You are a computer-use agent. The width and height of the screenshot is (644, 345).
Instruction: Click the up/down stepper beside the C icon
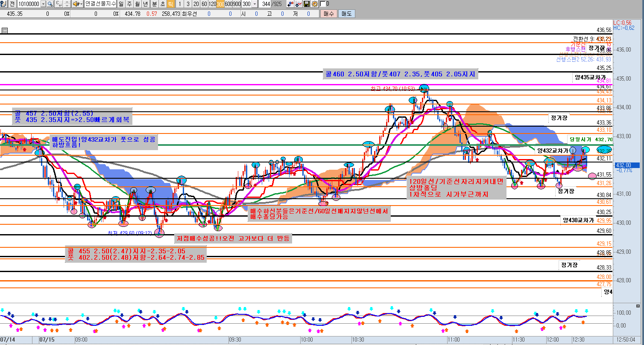67,4
